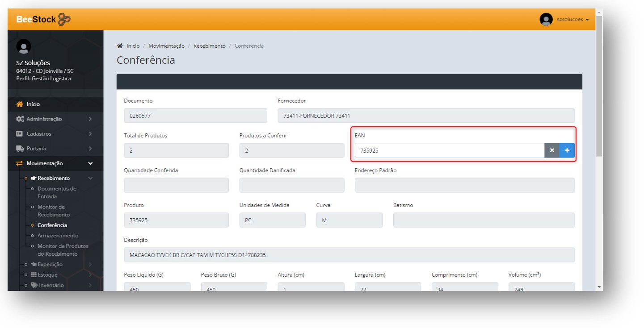
Task: Open Portaria truck menu item
Action: tap(36, 149)
